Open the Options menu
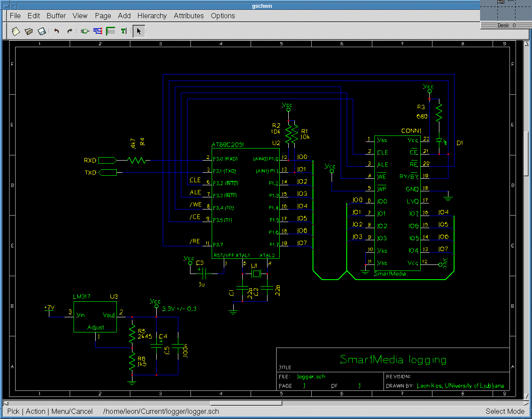The image size is (532, 419). click(223, 16)
